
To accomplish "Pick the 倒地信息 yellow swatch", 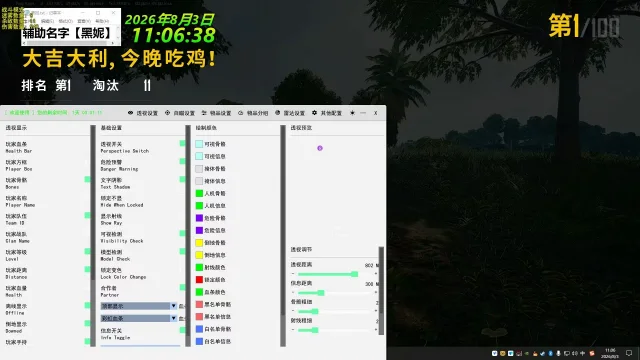I will point(199,255).
